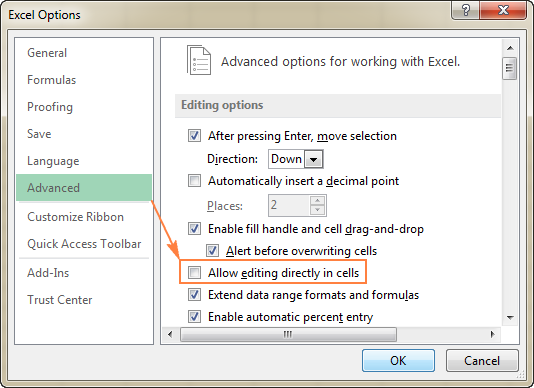Click the vertical scrollbar up arrow
The width and height of the screenshot is (534, 388).
point(510,48)
